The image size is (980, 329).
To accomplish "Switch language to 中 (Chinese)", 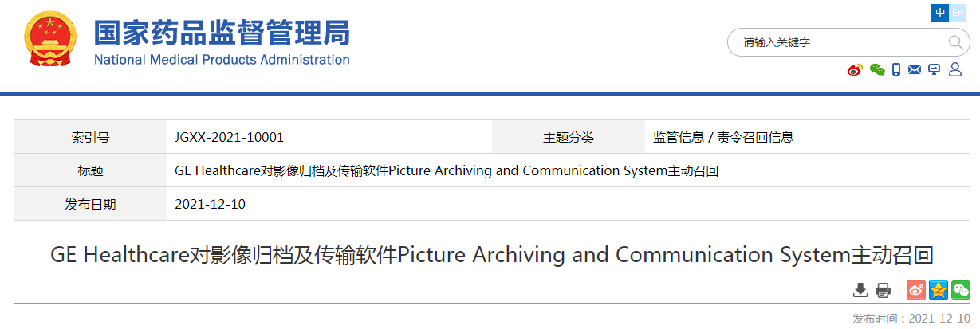I will click(x=940, y=13).
